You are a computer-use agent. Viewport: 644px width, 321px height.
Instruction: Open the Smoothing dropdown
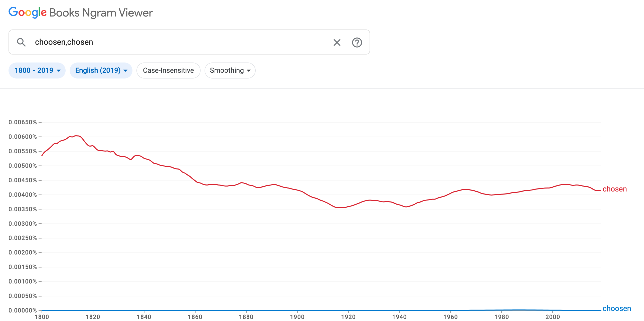click(230, 70)
